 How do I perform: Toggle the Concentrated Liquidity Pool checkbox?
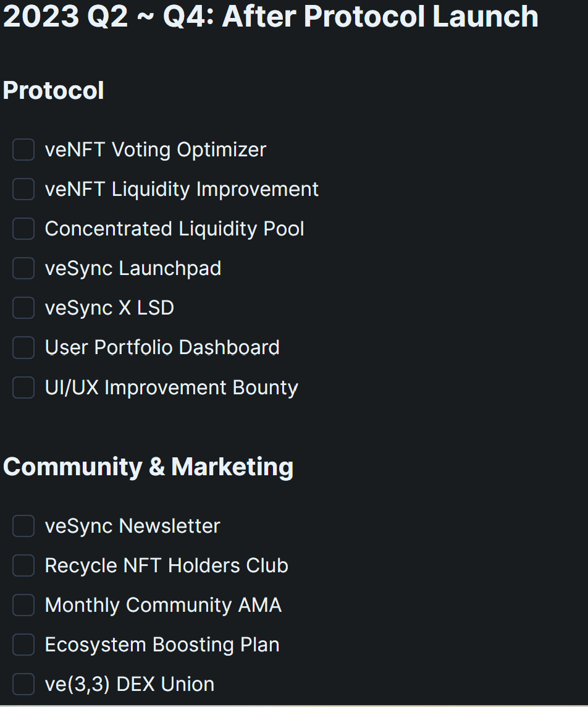(x=23, y=229)
